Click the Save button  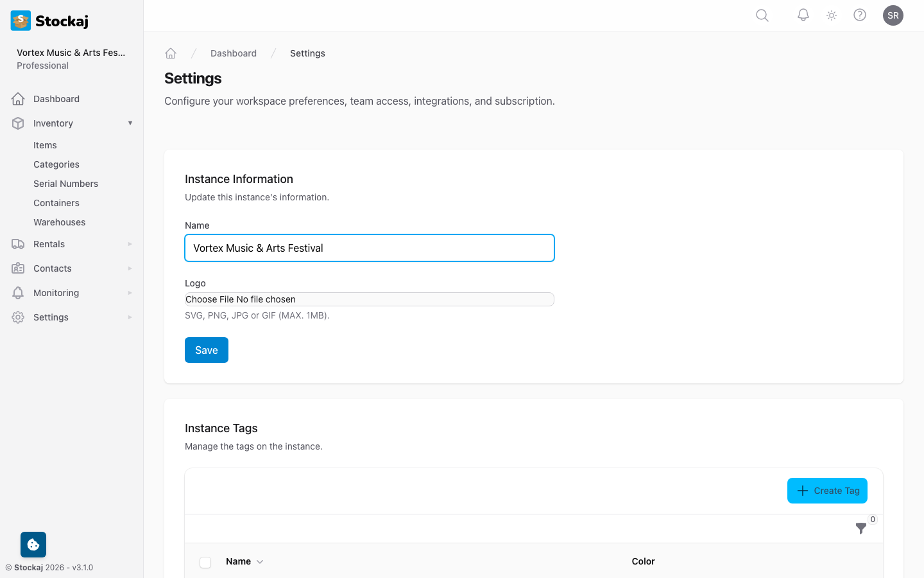206,350
